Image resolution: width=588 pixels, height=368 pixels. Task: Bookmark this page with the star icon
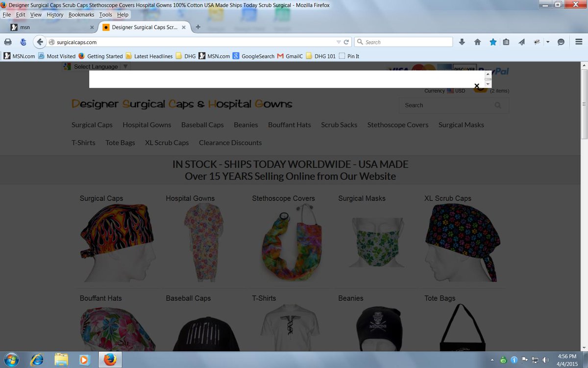pyautogui.click(x=493, y=42)
